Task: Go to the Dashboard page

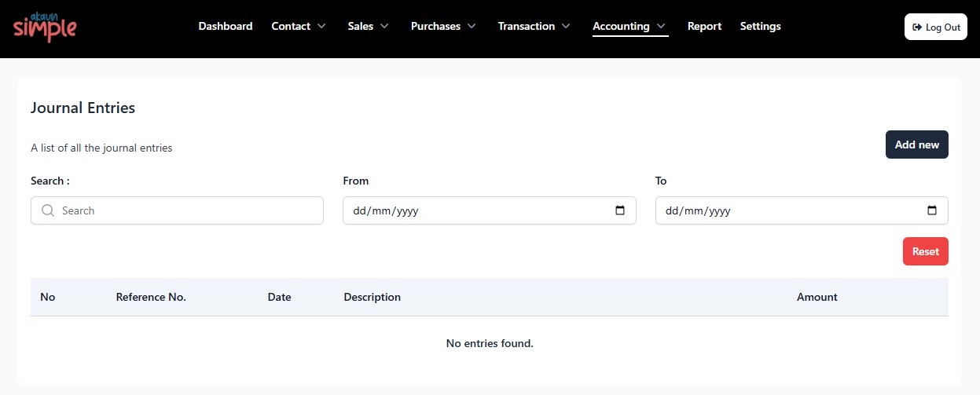Action: [226, 26]
